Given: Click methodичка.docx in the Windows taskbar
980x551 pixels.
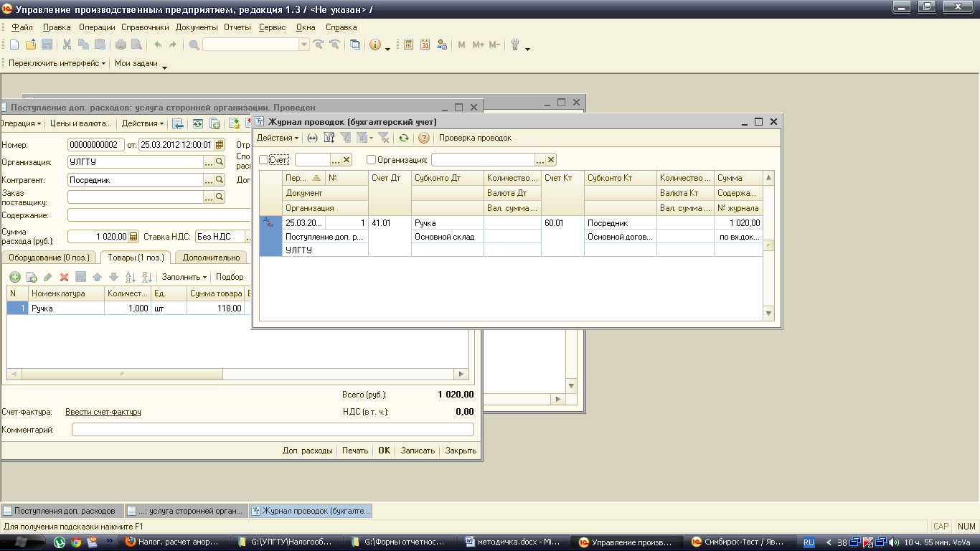Looking at the screenshot, I should (512, 542).
